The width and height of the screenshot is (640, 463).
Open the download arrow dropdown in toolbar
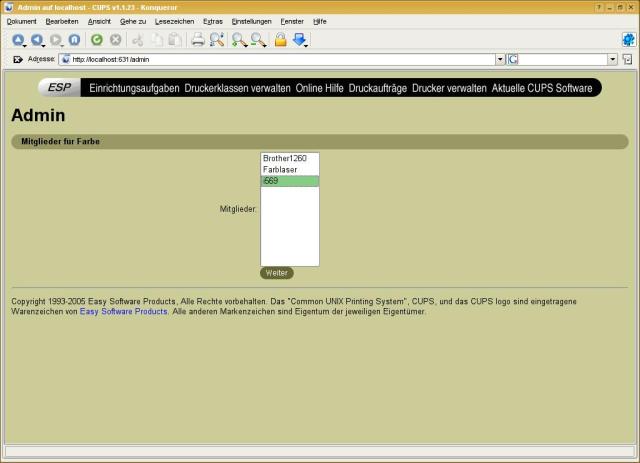(300, 40)
